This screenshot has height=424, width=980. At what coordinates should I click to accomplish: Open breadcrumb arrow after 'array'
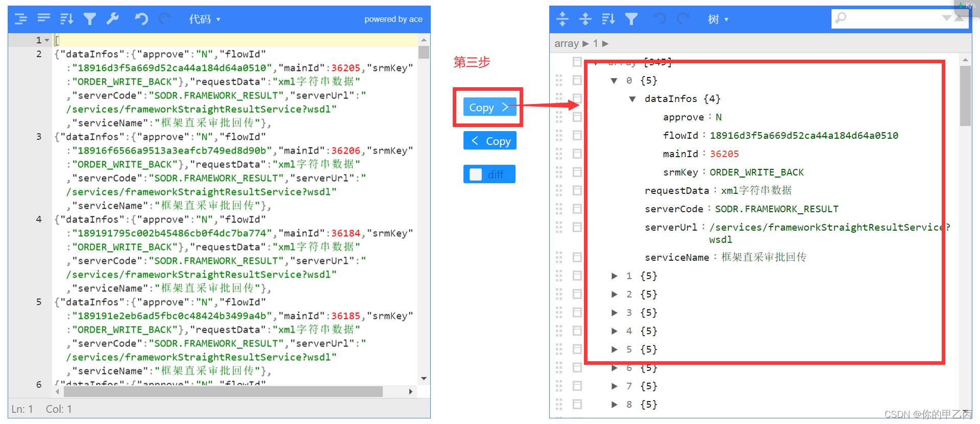[x=585, y=44]
